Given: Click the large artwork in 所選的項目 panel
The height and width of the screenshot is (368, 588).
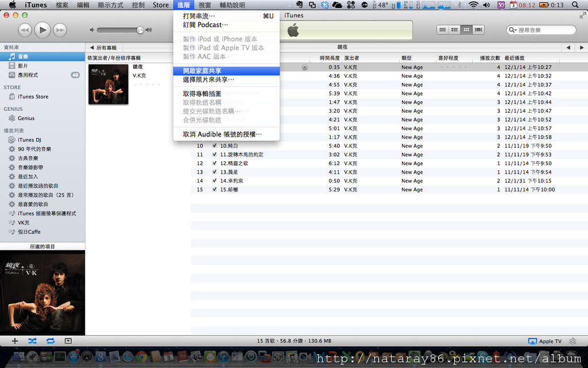Looking at the screenshot, I should tap(42, 293).
